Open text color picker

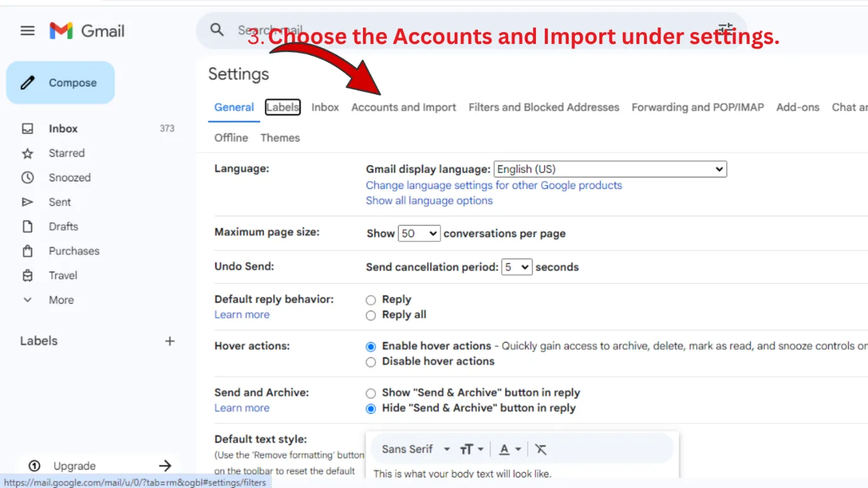tap(510, 449)
